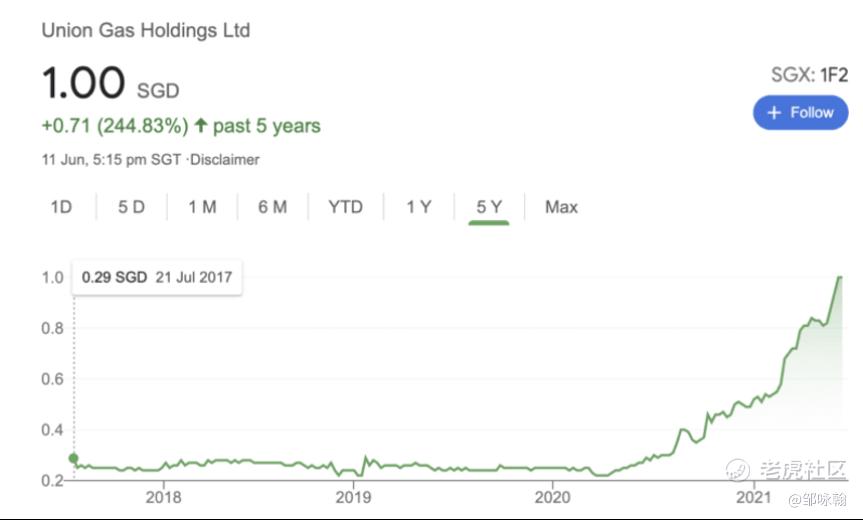Screen dimensions: 863x520
Task: Click the SGX: 1F2 ticker label
Action: tap(809, 75)
